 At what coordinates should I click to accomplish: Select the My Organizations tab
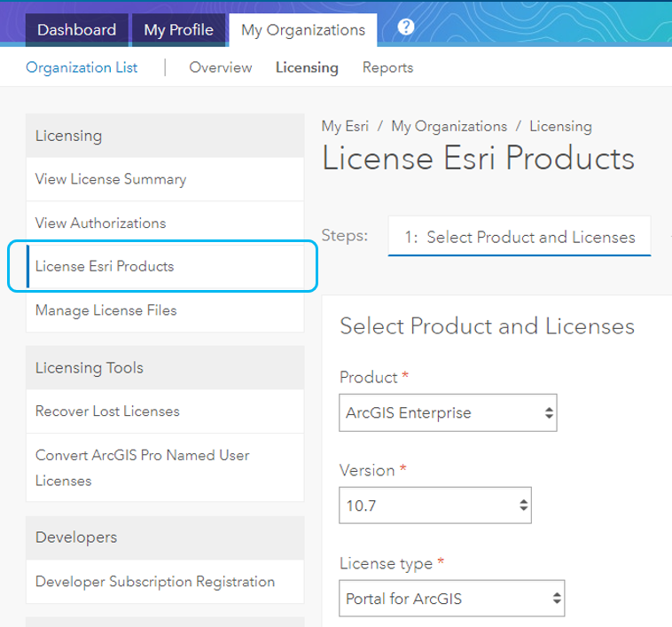pyautogui.click(x=303, y=30)
